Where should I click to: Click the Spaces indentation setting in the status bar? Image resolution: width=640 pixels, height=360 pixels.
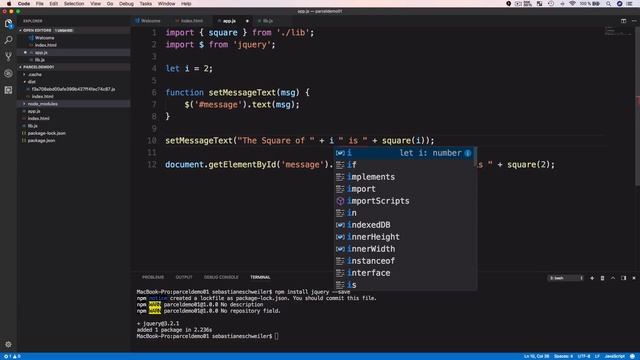[563, 356]
